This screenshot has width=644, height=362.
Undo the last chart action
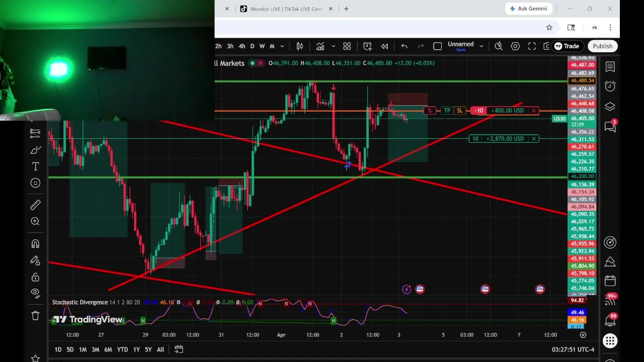[x=404, y=46]
